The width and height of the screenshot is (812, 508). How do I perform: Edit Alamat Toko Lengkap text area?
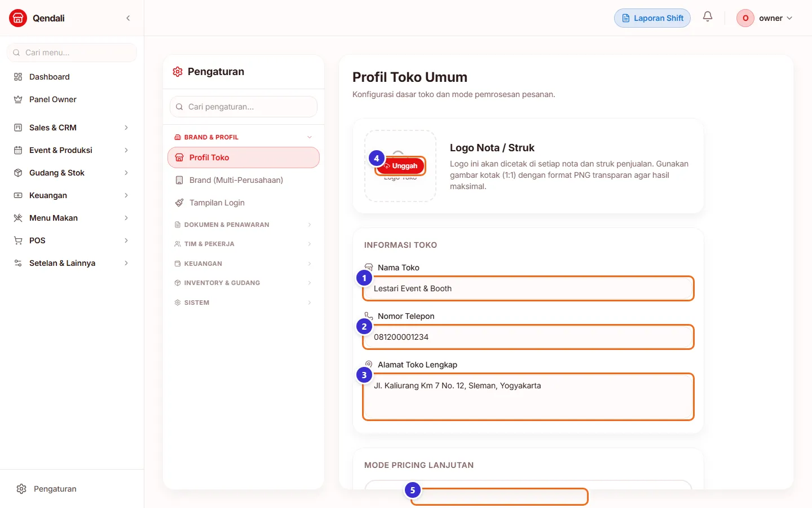pos(528,397)
